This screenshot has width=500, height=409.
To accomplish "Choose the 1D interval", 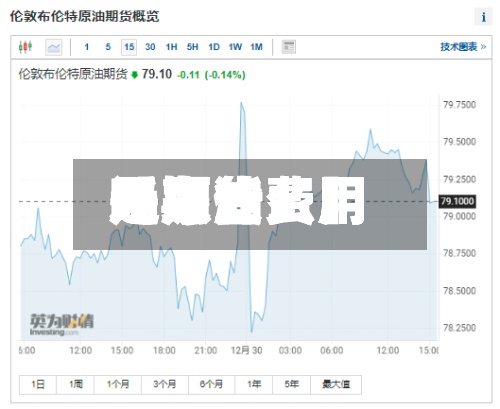I will point(214,47).
